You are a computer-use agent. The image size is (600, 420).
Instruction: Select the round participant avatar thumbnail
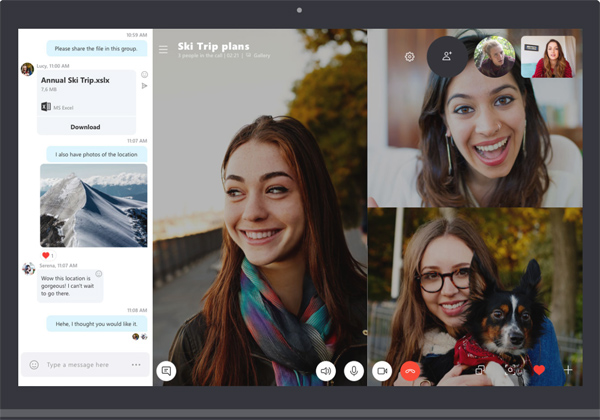click(x=494, y=57)
